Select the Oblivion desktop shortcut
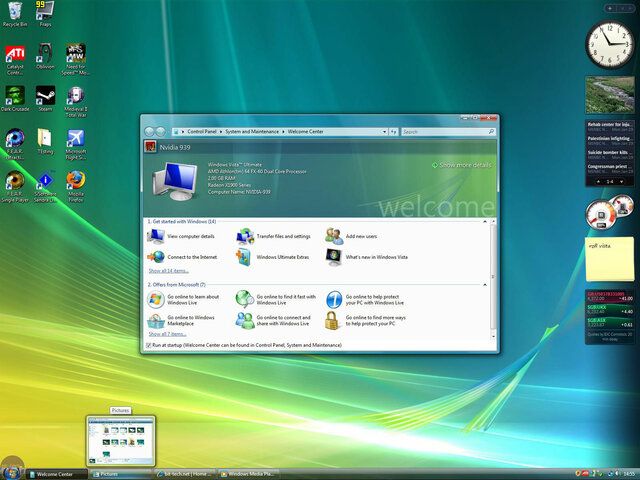This screenshot has height=480, width=640. [45, 57]
